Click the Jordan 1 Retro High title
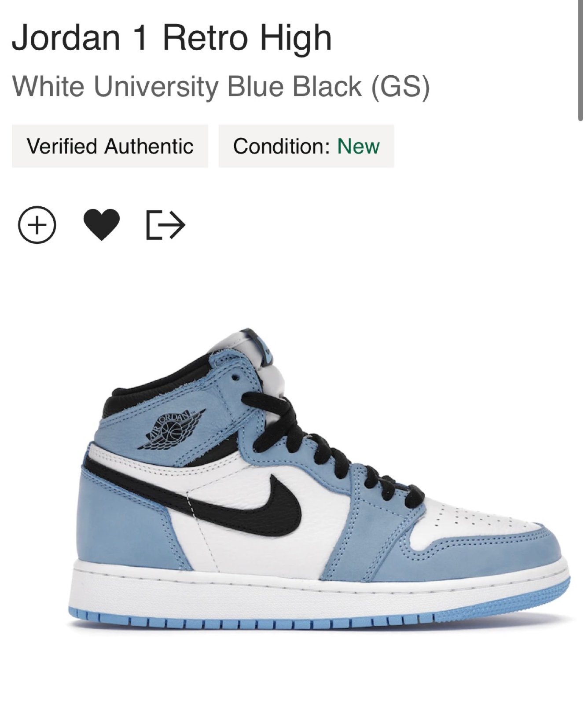588x704 pixels. [x=172, y=38]
